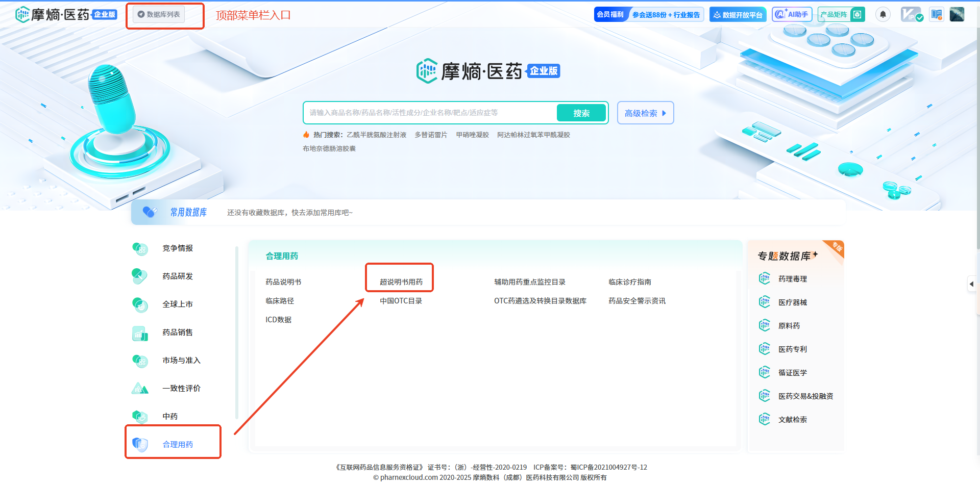Select 中药 category icon

tap(140, 417)
